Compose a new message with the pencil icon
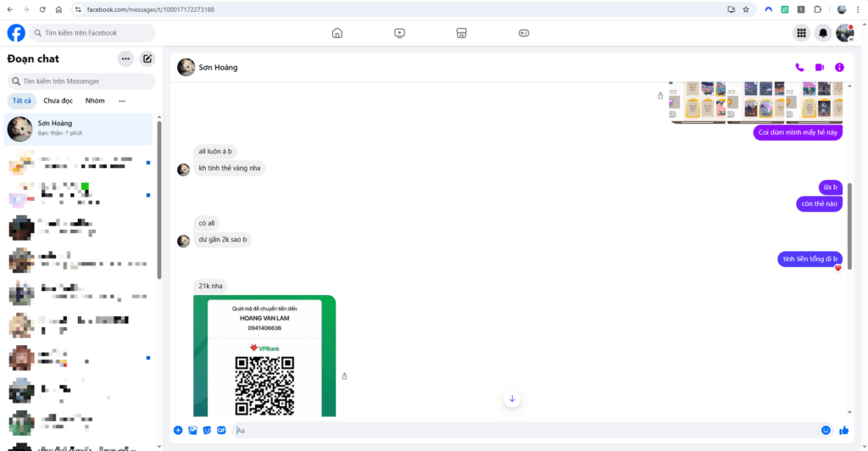 coord(147,58)
